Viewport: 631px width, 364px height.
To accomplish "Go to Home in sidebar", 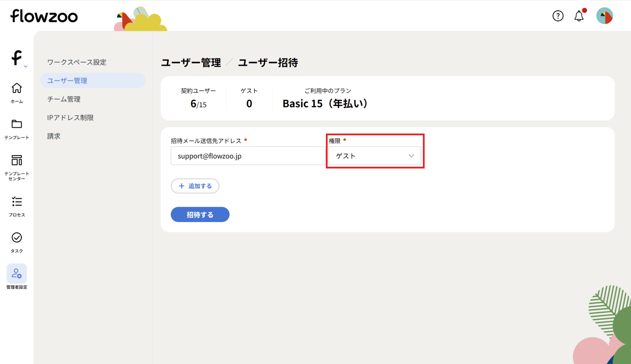I will pos(17,92).
